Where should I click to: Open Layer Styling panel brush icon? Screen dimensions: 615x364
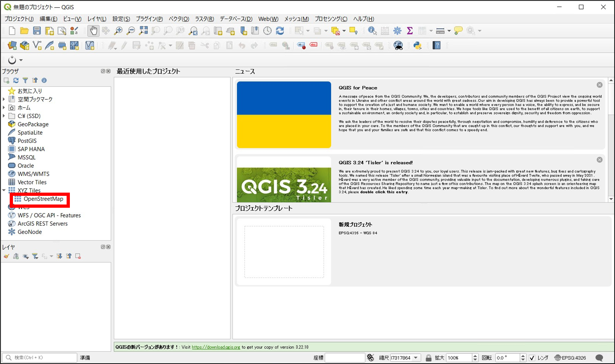pos(6,256)
